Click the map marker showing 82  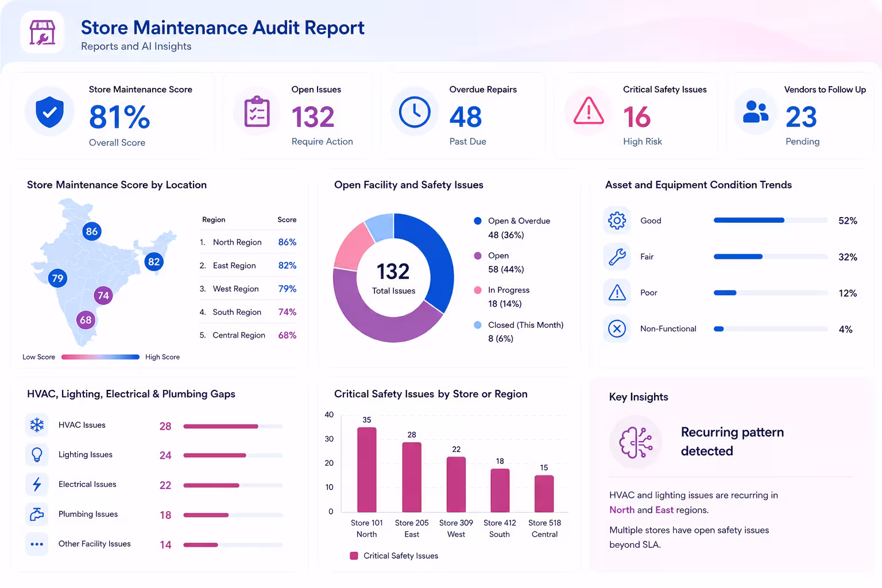(154, 262)
